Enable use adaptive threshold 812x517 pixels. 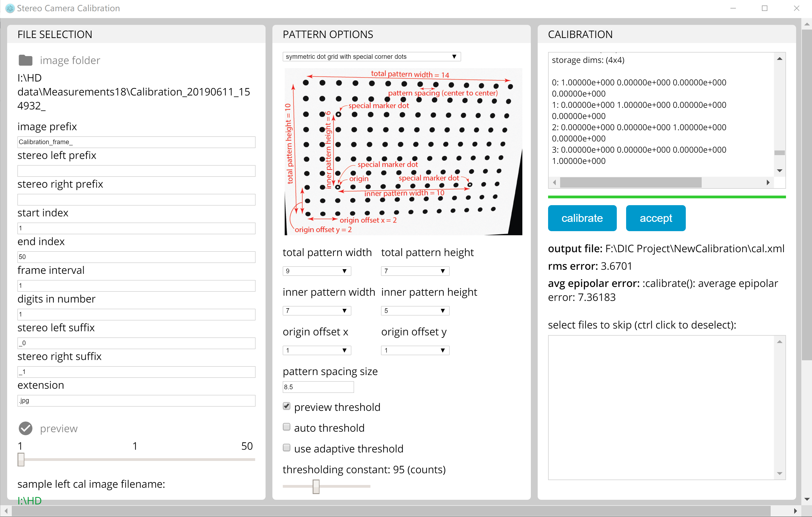(x=287, y=448)
